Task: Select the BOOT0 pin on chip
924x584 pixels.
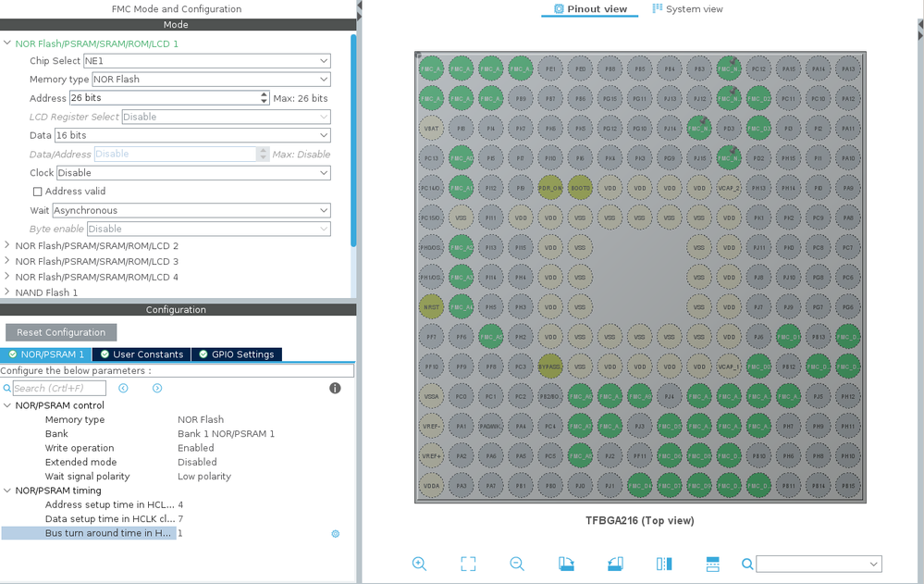Action: coord(580,188)
